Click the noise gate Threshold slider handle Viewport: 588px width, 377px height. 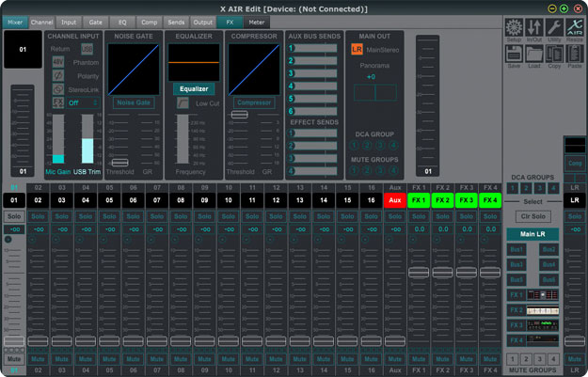[x=120, y=163]
